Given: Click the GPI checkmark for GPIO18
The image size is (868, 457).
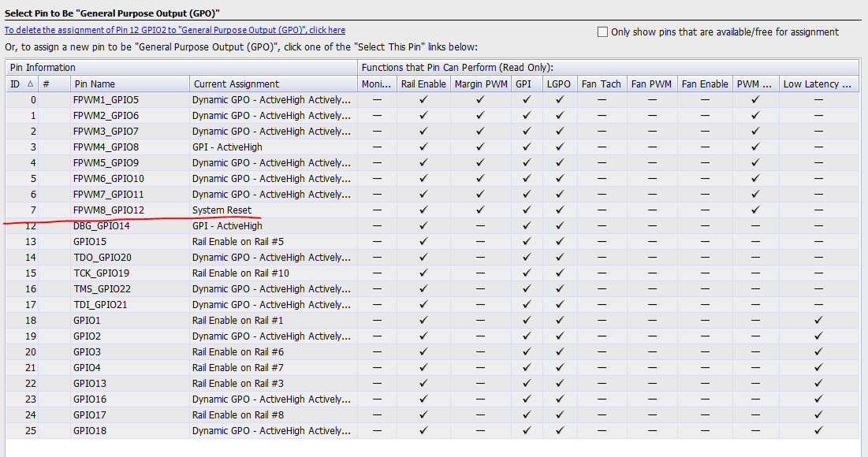Looking at the screenshot, I should [526, 430].
